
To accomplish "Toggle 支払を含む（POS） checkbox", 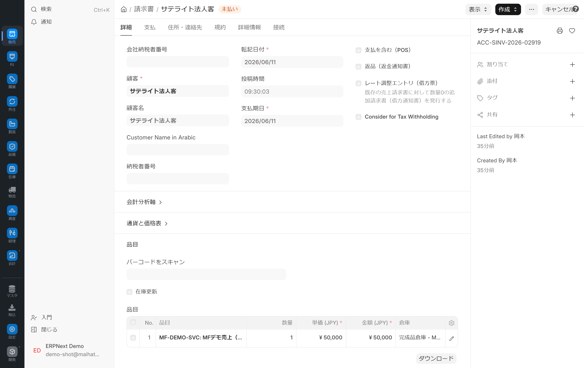I will pyautogui.click(x=358, y=50).
